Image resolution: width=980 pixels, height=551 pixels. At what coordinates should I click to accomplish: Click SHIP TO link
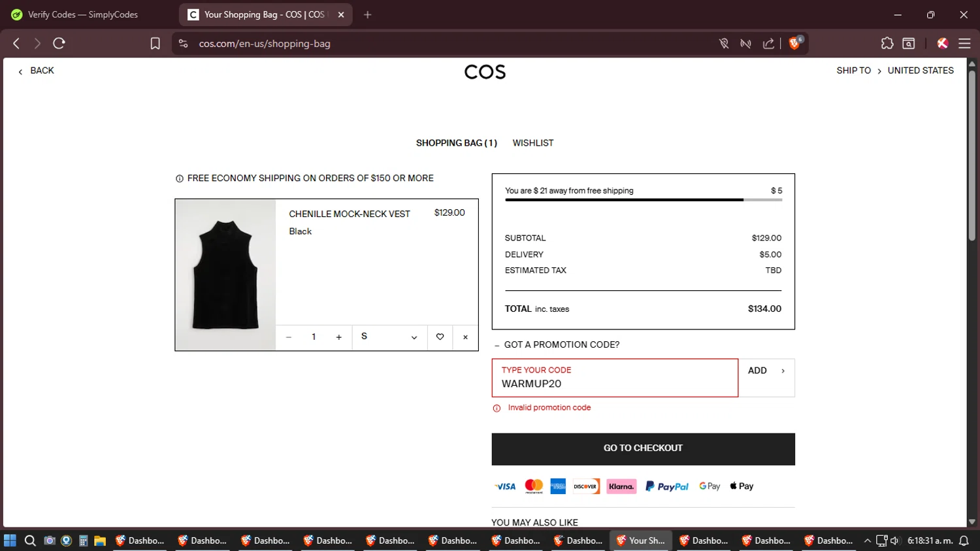[x=853, y=71]
